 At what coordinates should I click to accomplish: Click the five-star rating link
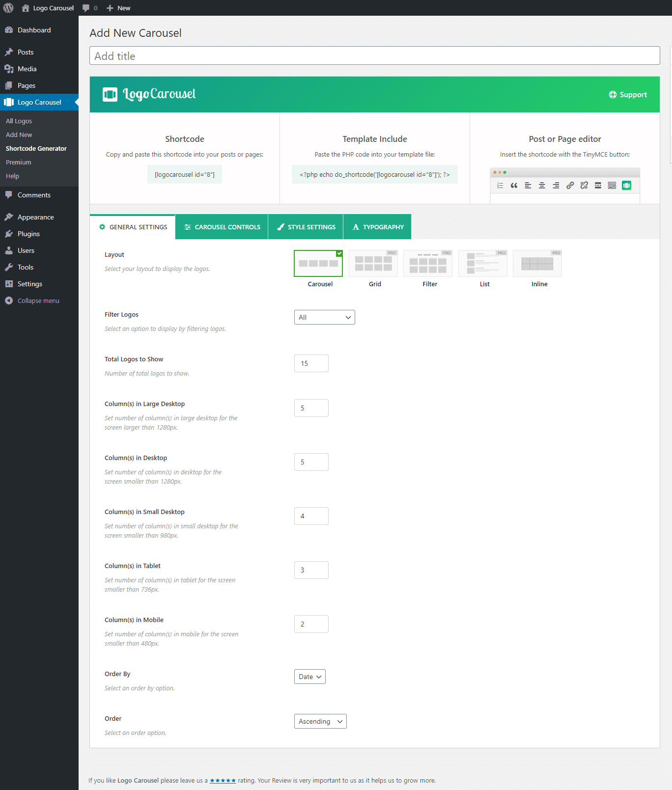tap(223, 780)
